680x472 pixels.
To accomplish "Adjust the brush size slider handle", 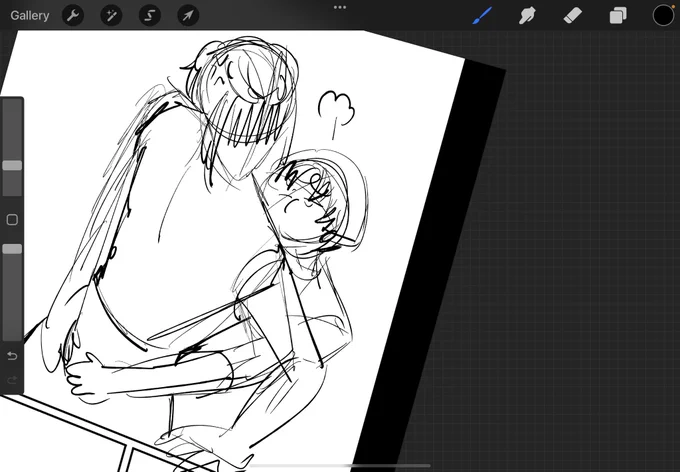I will [12, 165].
